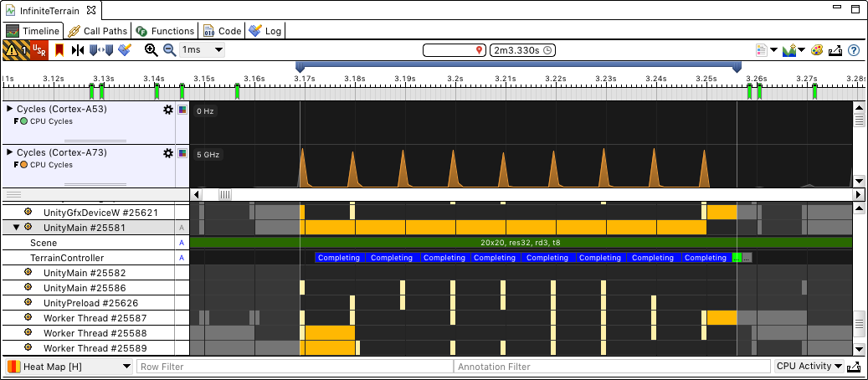Open the CPU Activity dropdown

(x=809, y=366)
